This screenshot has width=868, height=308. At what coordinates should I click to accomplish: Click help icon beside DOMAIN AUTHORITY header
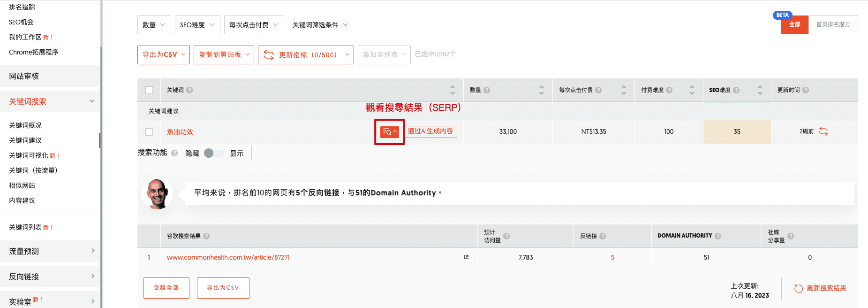pos(718,236)
